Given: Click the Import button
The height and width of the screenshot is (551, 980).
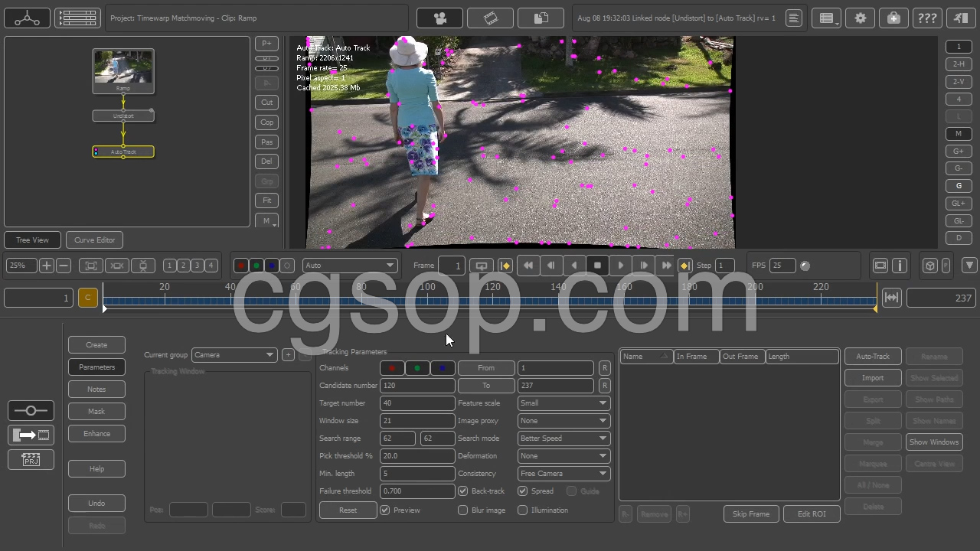Looking at the screenshot, I should pos(873,378).
